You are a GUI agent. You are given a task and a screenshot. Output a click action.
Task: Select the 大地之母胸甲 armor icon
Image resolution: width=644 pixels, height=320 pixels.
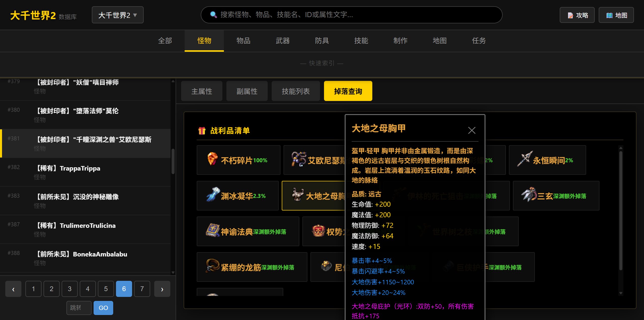pos(298,194)
